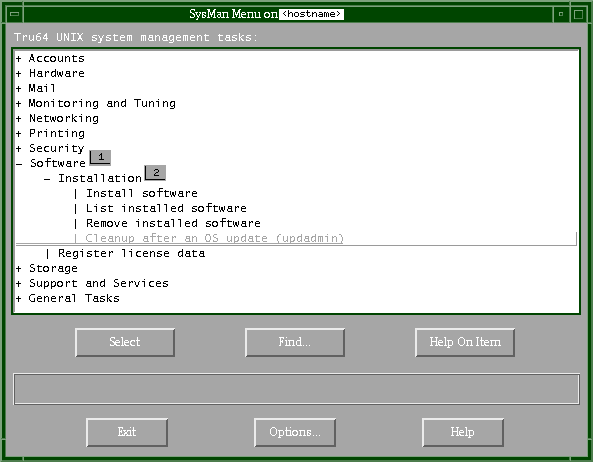This screenshot has width=593, height=462.
Task: Select List installed software task
Action: tap(166, 208)
